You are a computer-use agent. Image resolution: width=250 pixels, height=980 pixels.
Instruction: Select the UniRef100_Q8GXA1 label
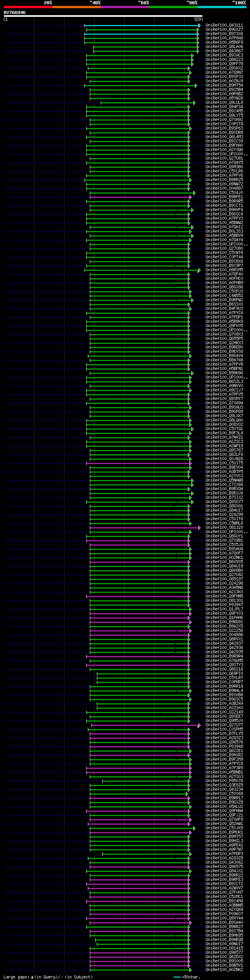(x=224, y=506)
